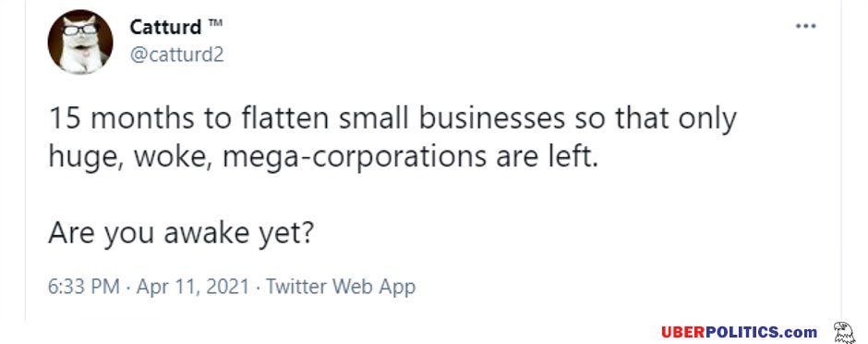The height and width of the screenshot is (344, 868).
Task: Click the phrase "small businesses" in the tweet
Action: pos(452,118)
